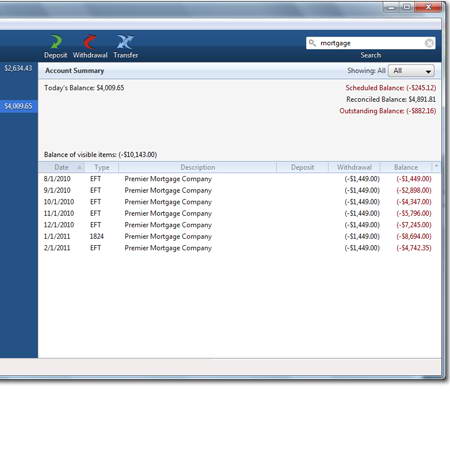Select the sidebar account showing $2,634.43
Viewport: 450px width, 450px height.
pyautogui.click(x=18, y=68)
